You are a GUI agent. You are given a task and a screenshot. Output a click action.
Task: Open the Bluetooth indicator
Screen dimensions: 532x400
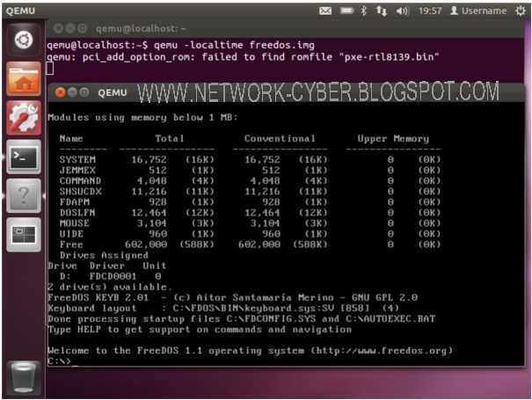(364, 11)
